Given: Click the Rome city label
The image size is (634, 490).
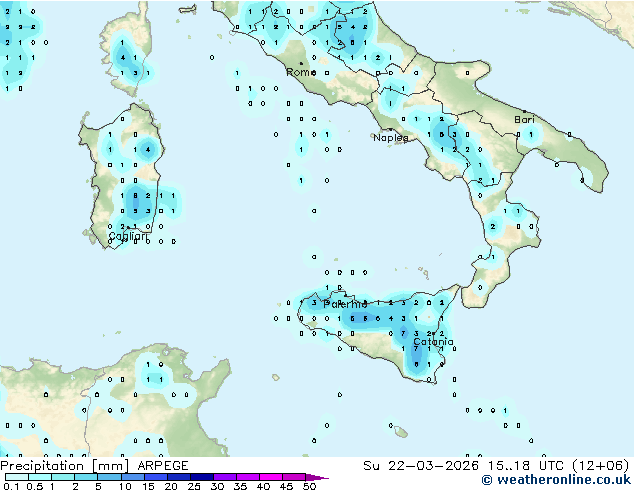Looking at the screenshot, I should click(301, 72).
